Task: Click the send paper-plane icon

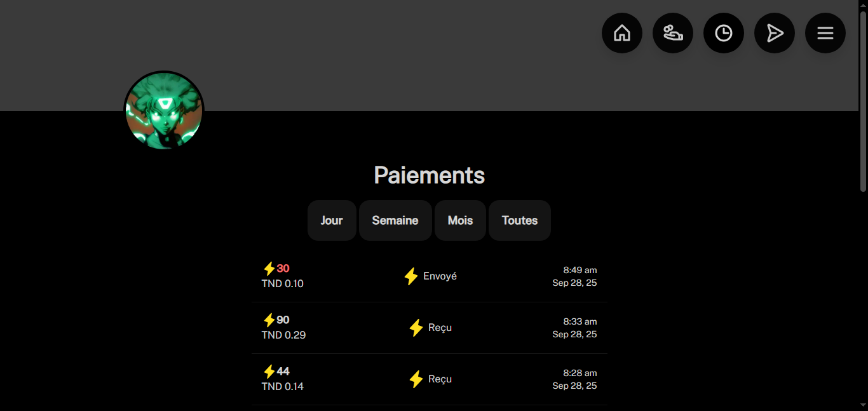Action: [775, 33]
